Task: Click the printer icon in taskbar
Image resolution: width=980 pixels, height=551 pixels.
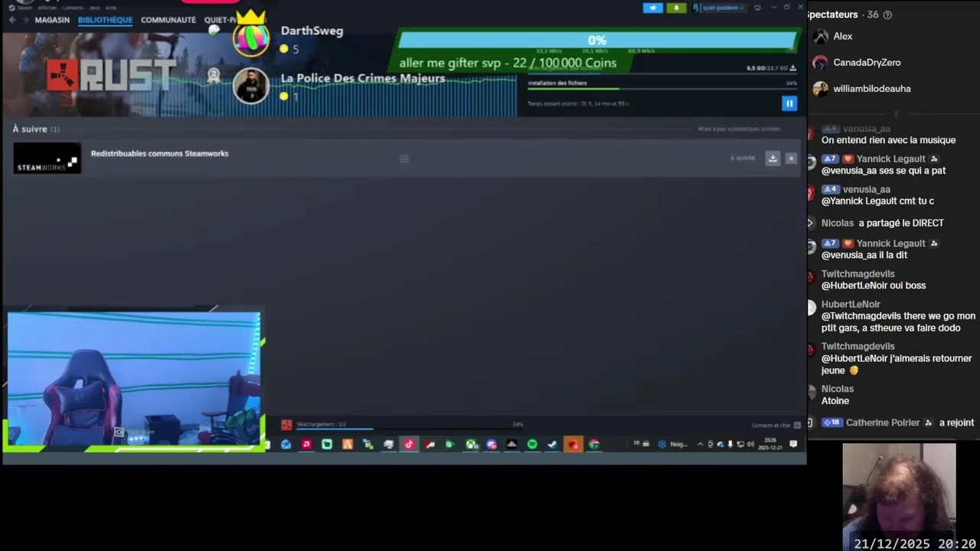Action: (x=388, y=444)
